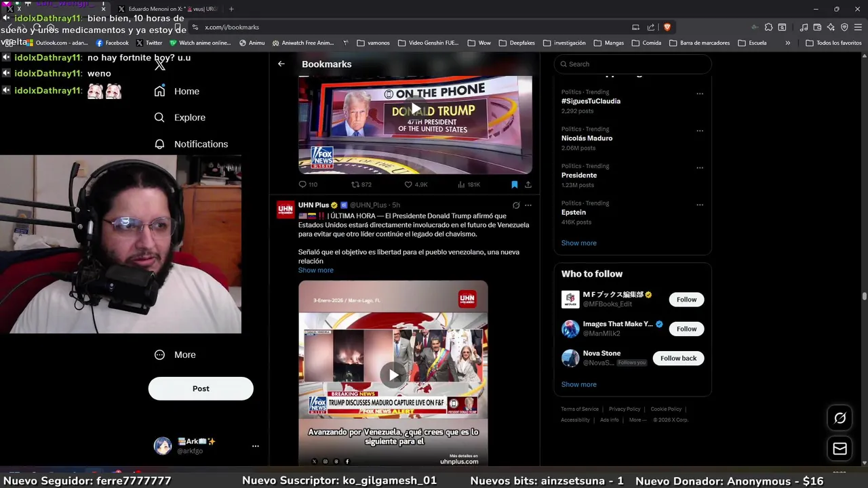Open Accessibility footer link
Image resolution: width=868 pixels, height=488 pixels.
pyautogui.click(x=575, y=420)
